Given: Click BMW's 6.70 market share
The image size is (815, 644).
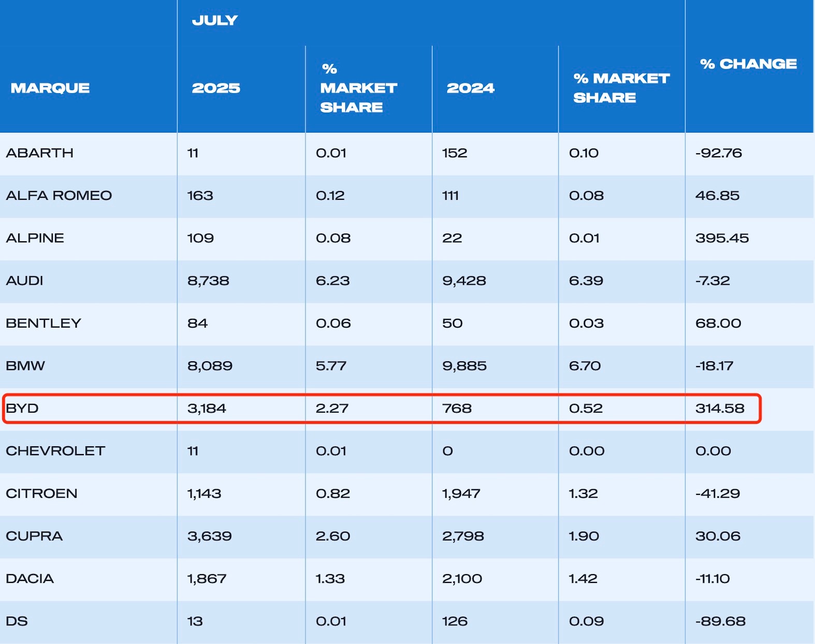Looking at the screenshot, I should pyautogui.click(x=585, y=366).
